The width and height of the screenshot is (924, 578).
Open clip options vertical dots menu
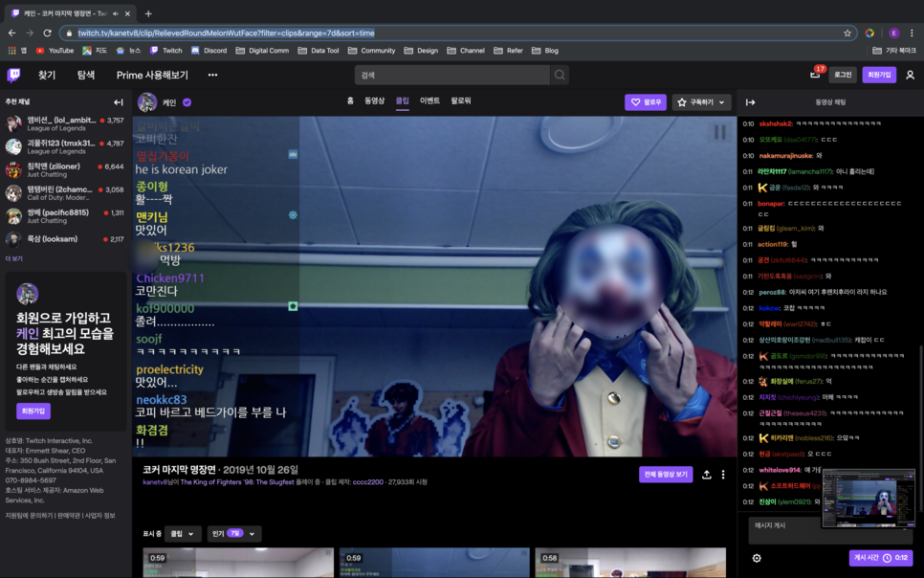[x=723, y=475]
